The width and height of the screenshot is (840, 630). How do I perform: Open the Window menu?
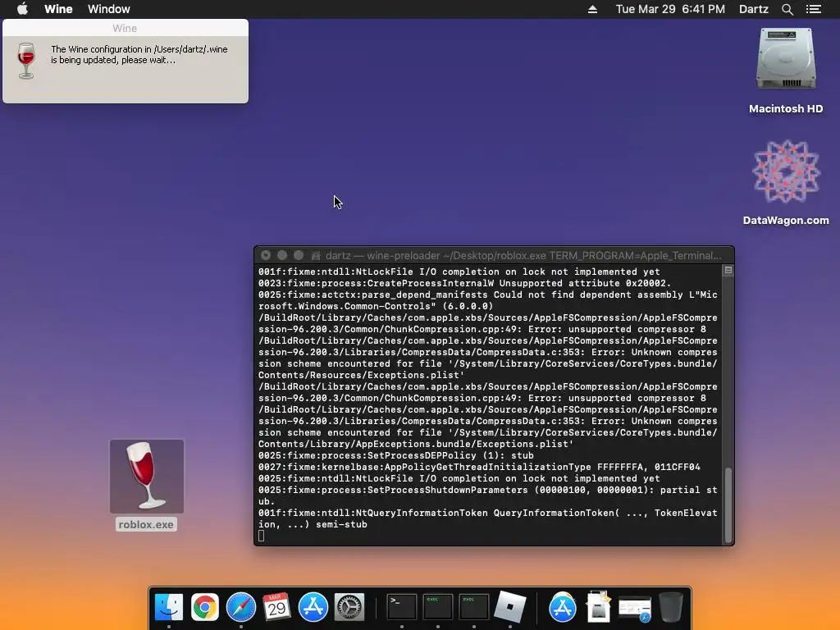point(109,9)
